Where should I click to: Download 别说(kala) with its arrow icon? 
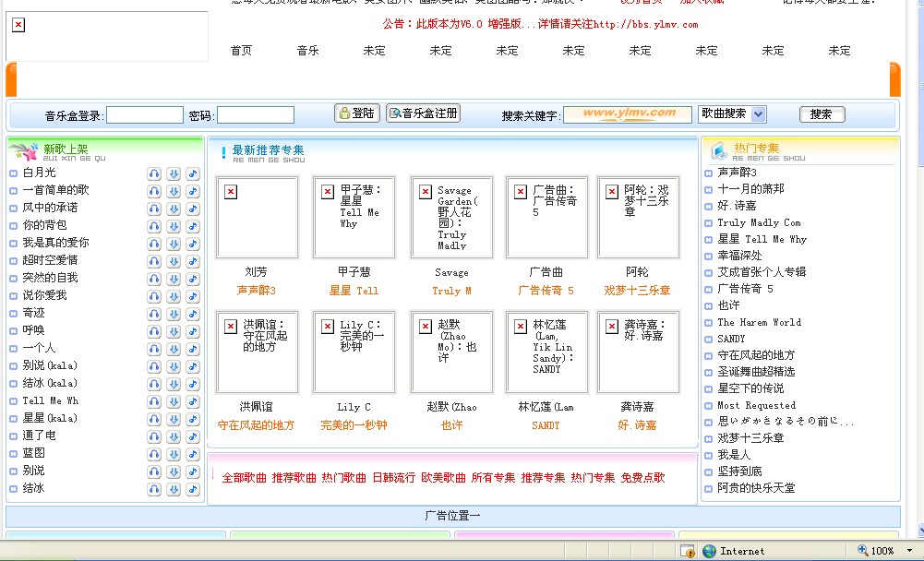click(174, 366)
